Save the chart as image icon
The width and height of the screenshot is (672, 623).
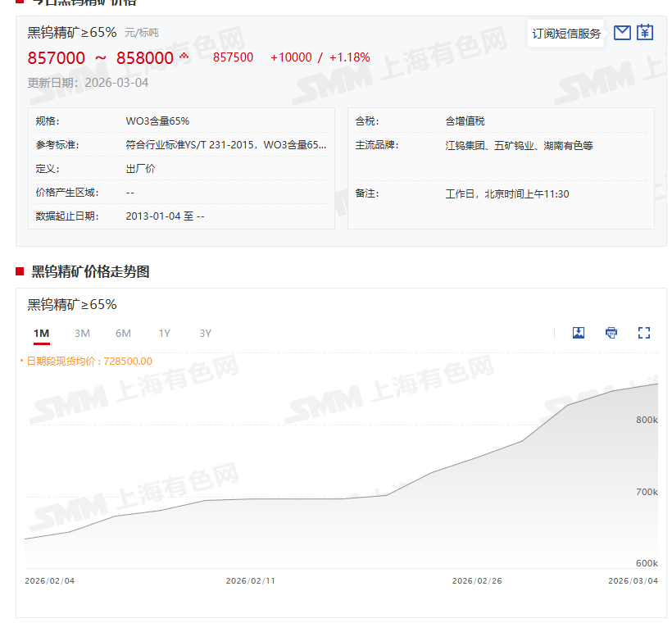coord(579,333)
